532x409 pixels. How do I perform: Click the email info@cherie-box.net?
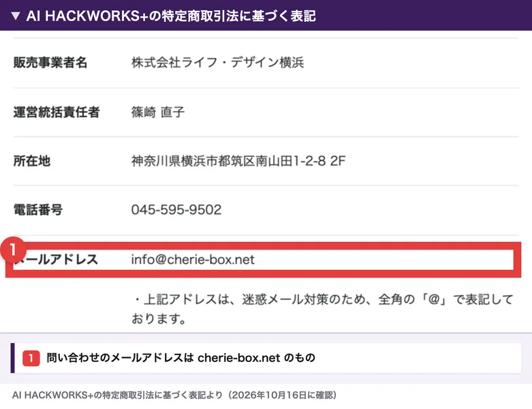(x=193, y=260)
